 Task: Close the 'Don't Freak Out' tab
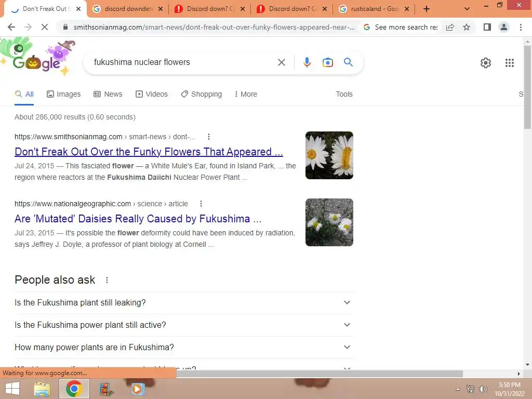coord(78,9)
